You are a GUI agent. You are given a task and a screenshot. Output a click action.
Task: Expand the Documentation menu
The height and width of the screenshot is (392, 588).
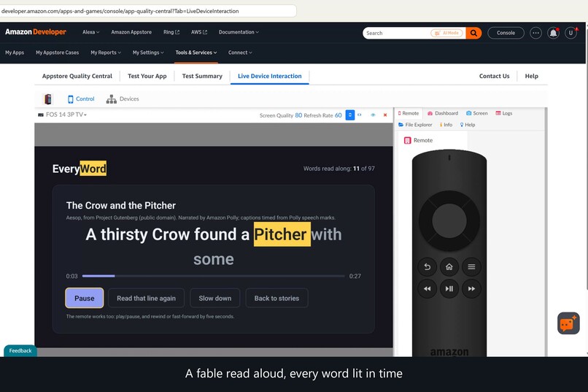tap(239, 32)
